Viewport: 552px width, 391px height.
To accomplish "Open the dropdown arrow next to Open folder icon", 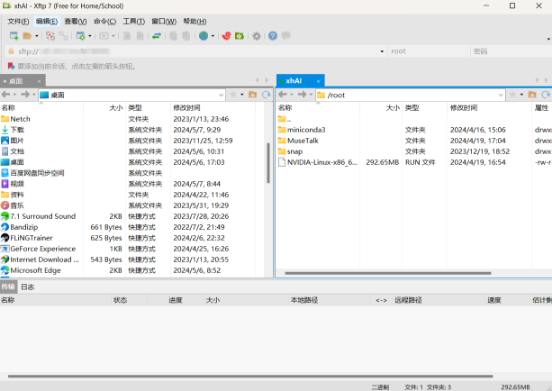I will [x=36, y=36].
